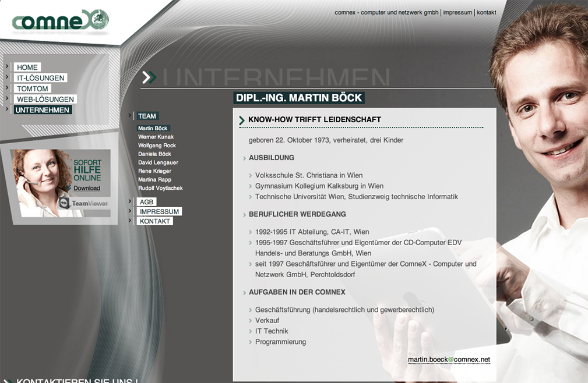Open the kontakt link in top bar
The image size is (588, 383).
pyautogui.click(x=487, y=12)
